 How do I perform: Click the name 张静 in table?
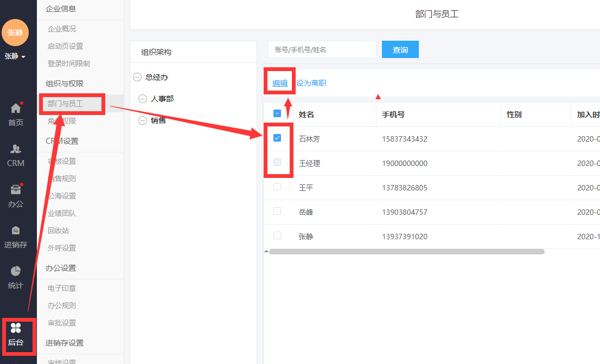click(x=306, y=237)
